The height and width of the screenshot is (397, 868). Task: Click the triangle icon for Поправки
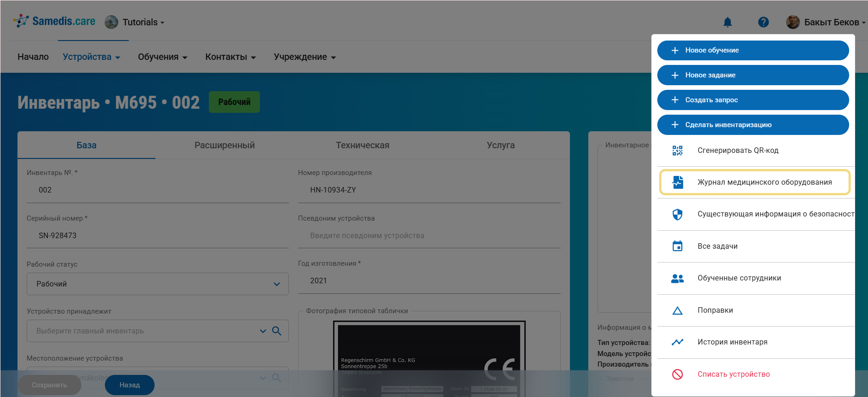(x=677, y=310)
